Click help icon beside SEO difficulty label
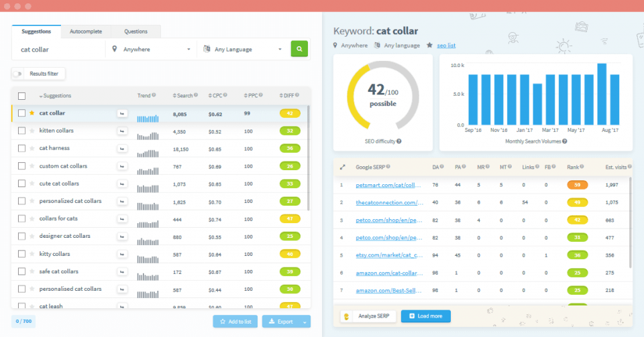This screenshot has height=337, width=644. click(x=399, y=141)
